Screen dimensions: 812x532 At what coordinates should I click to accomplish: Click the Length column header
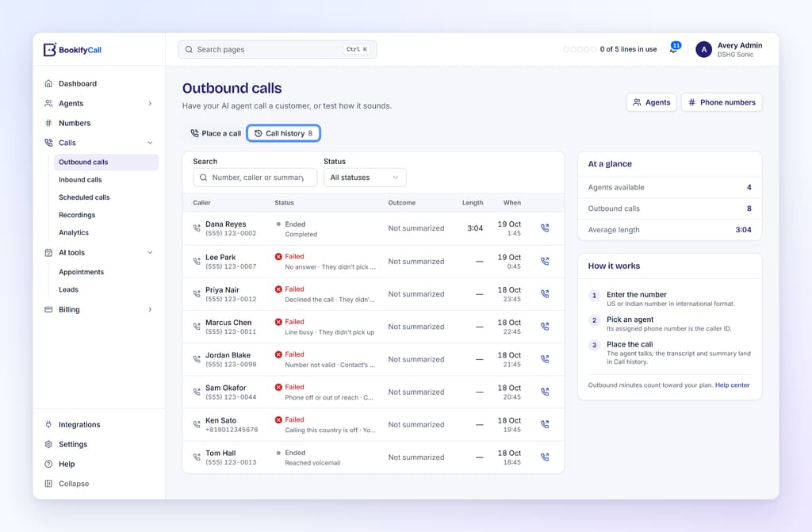473,202
